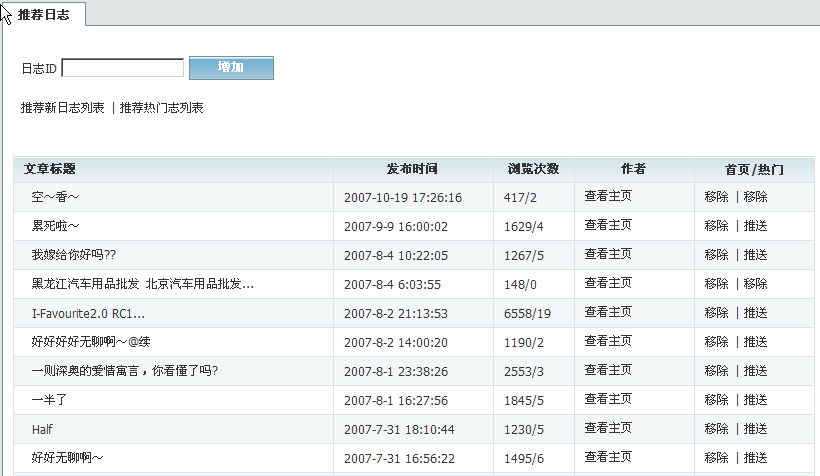Click 查看主页 for 我嫁给你好吗?? row
The height and width of the screenshot is (476, 820).
[x=608, y=255]
